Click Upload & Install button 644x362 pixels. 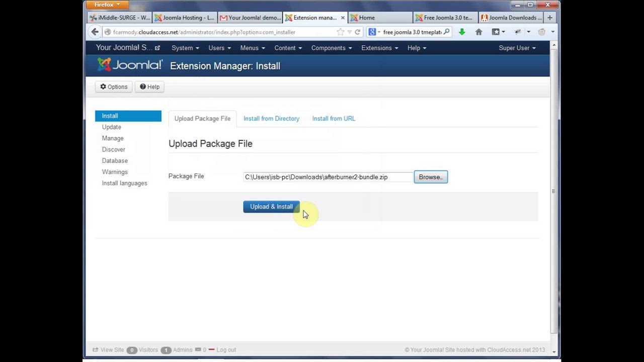click(271, 207)
